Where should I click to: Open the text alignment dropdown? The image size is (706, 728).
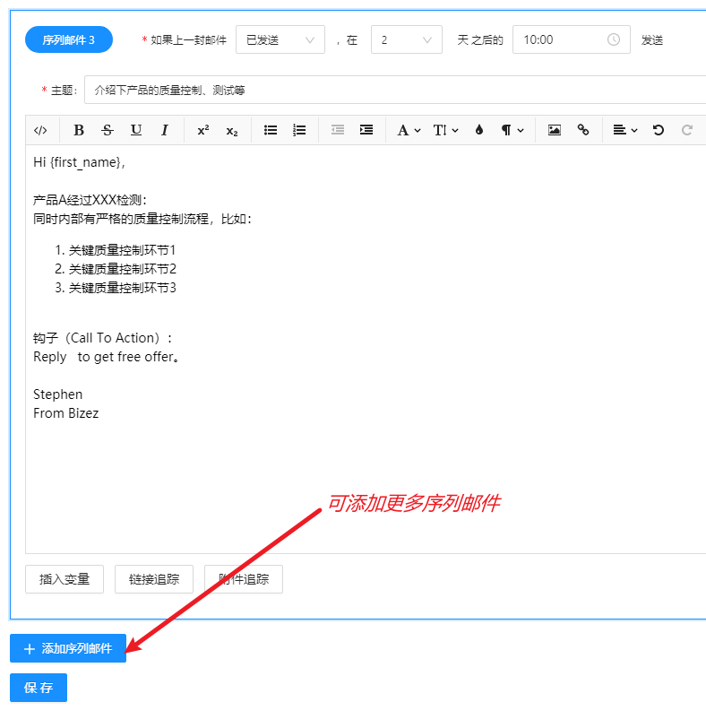(624, 130)
